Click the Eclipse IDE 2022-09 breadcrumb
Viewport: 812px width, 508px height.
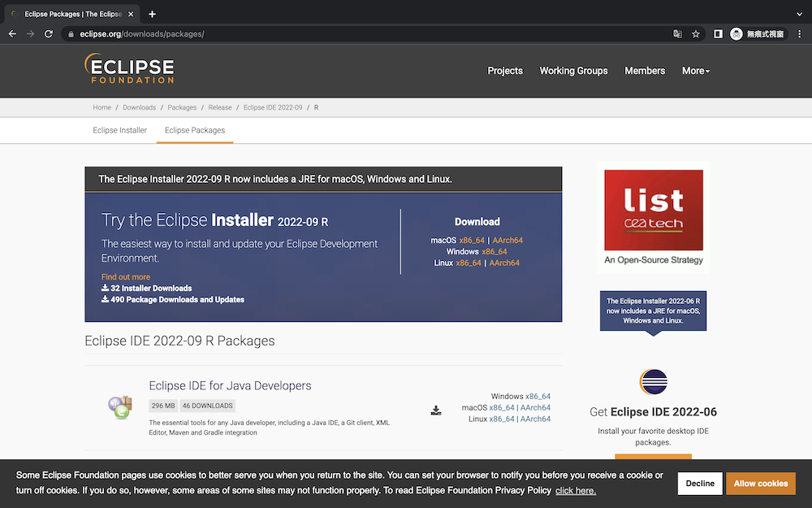coord(273,107)
